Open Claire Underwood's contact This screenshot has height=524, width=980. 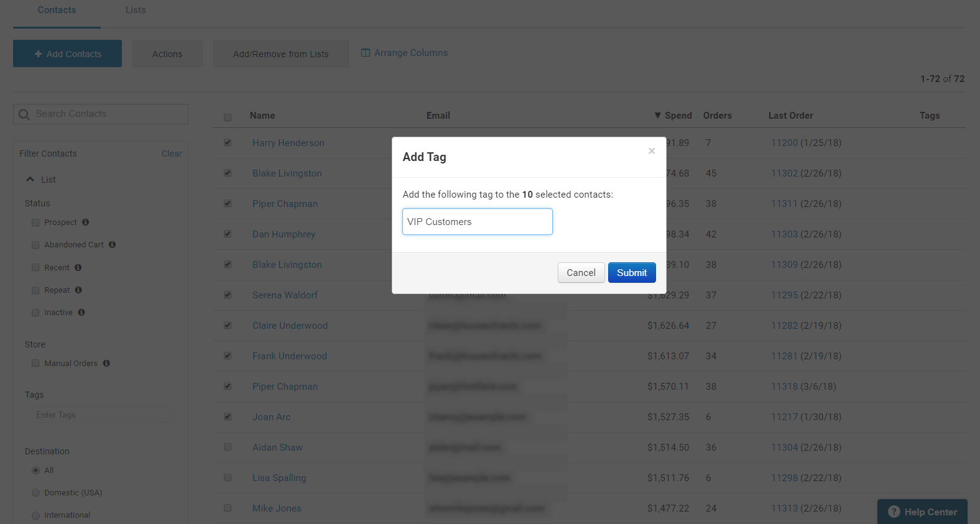tap(290, 326)
